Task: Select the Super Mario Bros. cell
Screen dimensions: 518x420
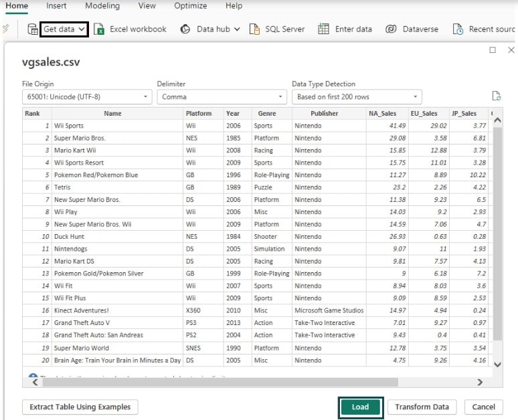Action: [x=117, y=138]
